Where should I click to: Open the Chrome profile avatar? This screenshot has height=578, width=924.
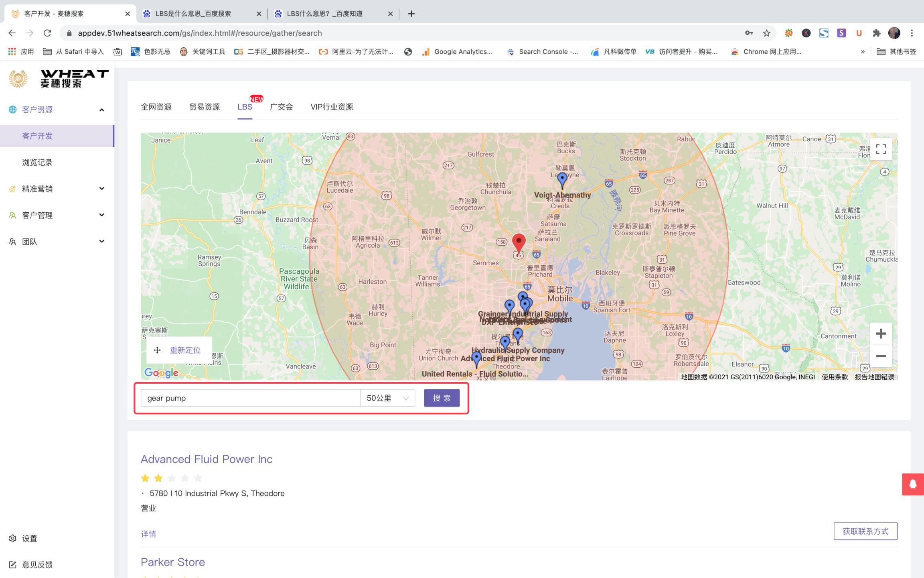(894, 33)
